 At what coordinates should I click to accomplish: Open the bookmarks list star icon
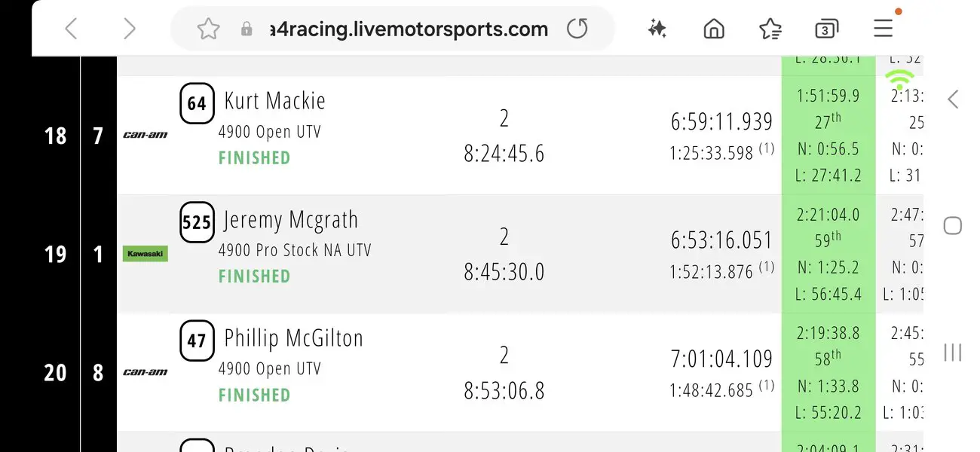[x=770, y=29]
